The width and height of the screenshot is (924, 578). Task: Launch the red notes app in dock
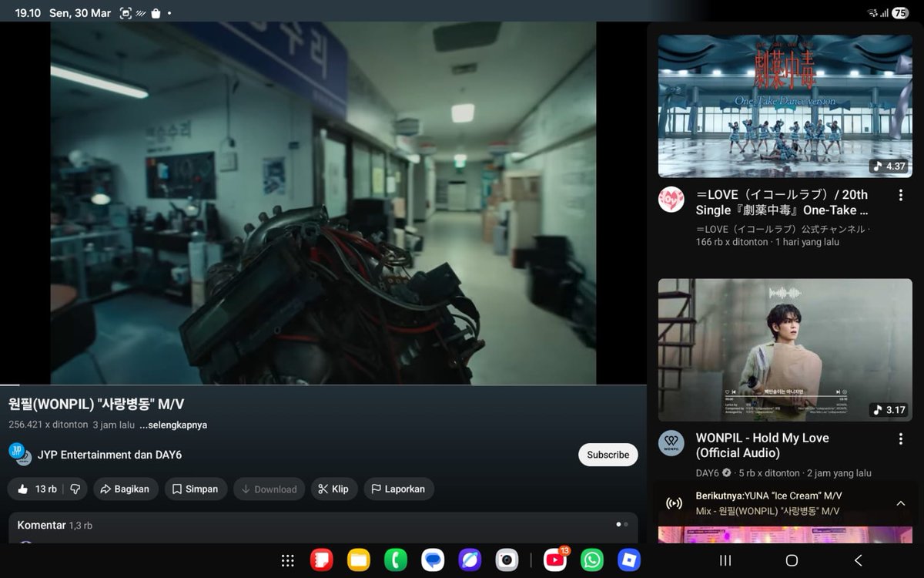click(x=321, y=560)
